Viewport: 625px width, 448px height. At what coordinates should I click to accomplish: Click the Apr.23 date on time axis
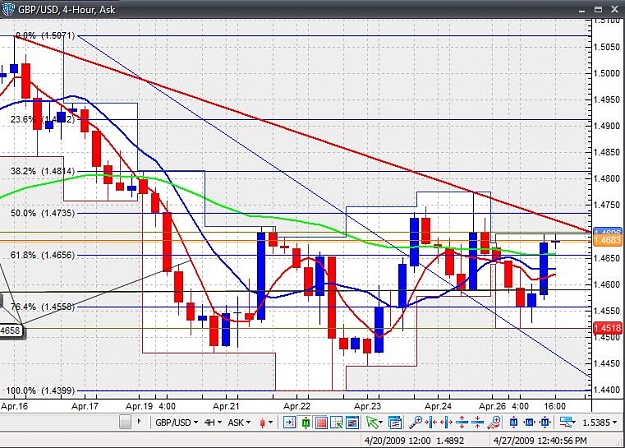368,406
